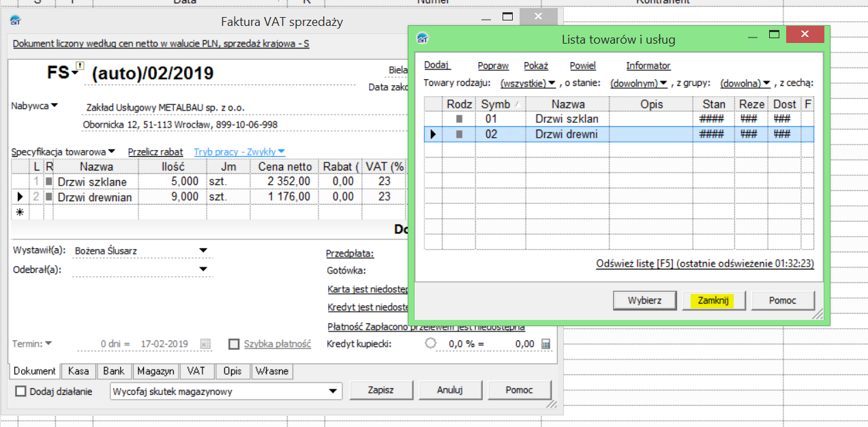
Task: Expand the Odebrał(a) dropdown
Action: click(x=203, y=269)
